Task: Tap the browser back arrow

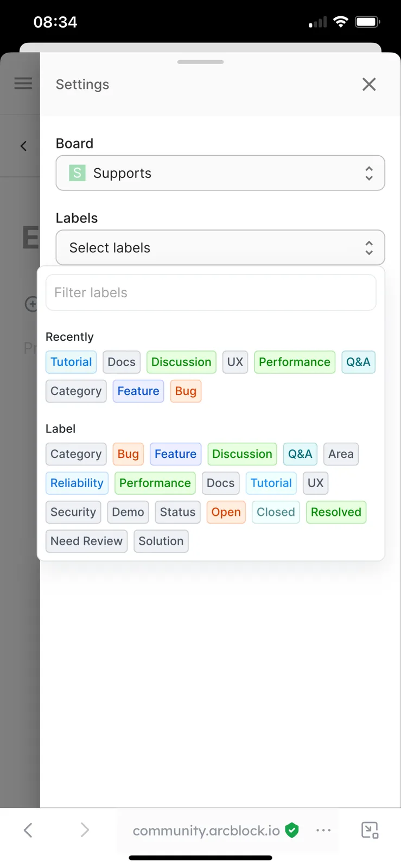Action: (x=28, y=829)
